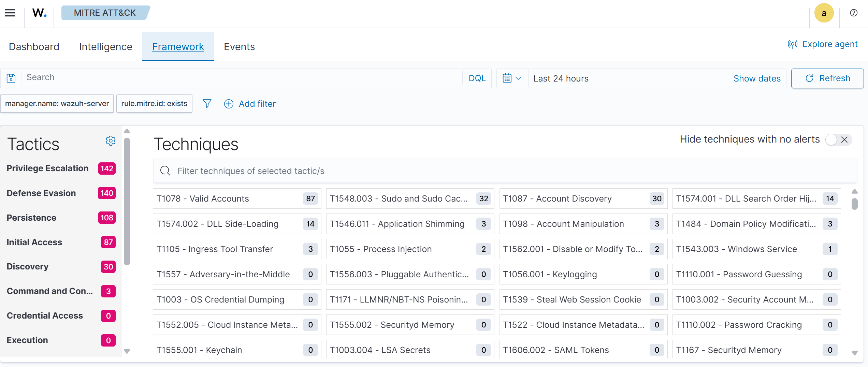Click the Filter techniques input field

[x=505, y=171]
